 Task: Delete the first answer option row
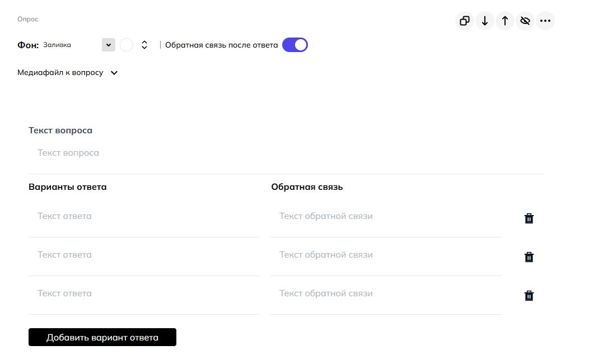[x=529, y=218]
